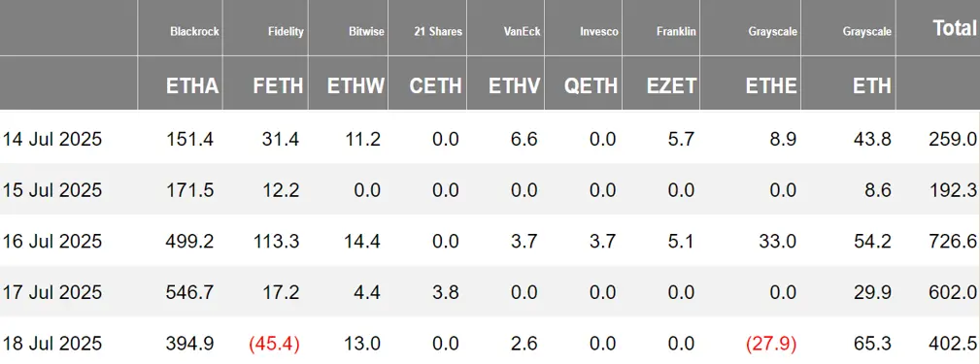
Task: Select the 546.7 ETHA value
Action: tap(190, 292)
